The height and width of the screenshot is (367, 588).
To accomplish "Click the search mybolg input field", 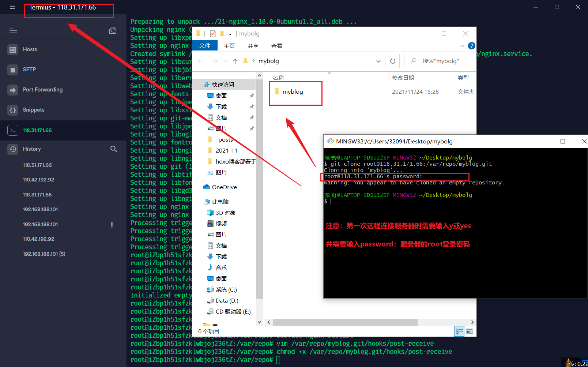I will coord(438,61).
